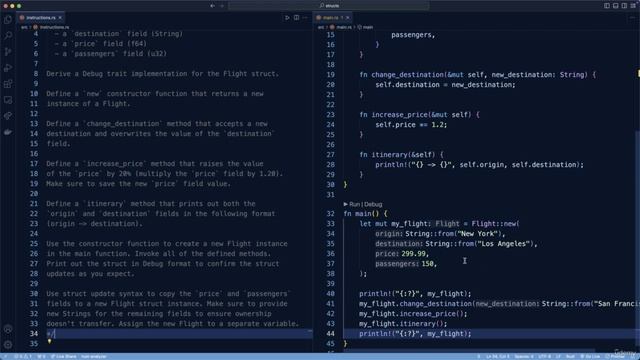Close the instructions.rs tab
This screenshot has width=640, height=360.
coord(60,18)
